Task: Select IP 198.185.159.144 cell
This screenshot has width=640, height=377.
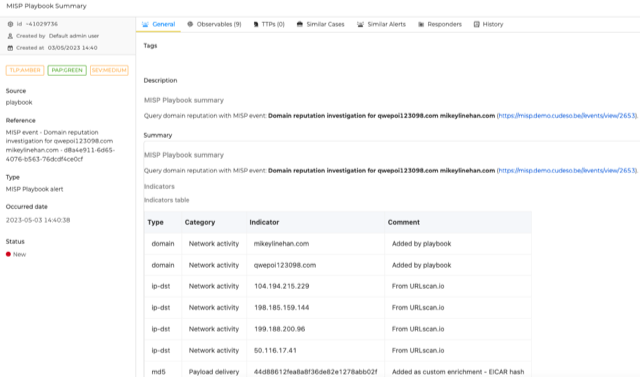Action: click(x=282, y=308)
